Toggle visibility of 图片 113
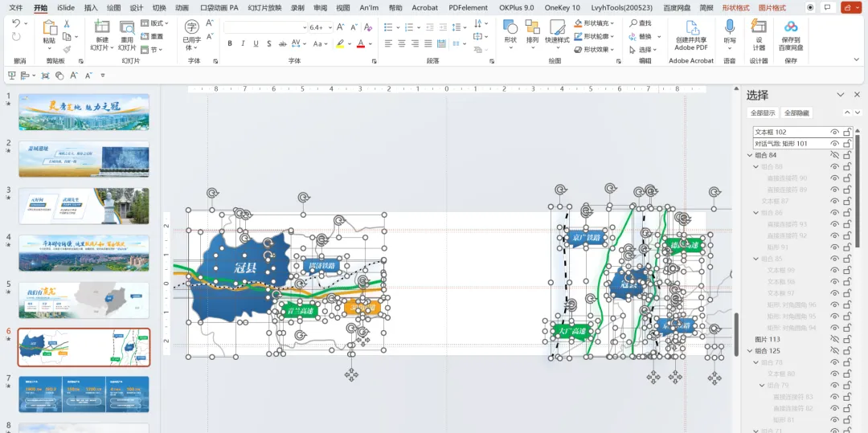Viewport: 868px width, 433px height. click(834, 339)
